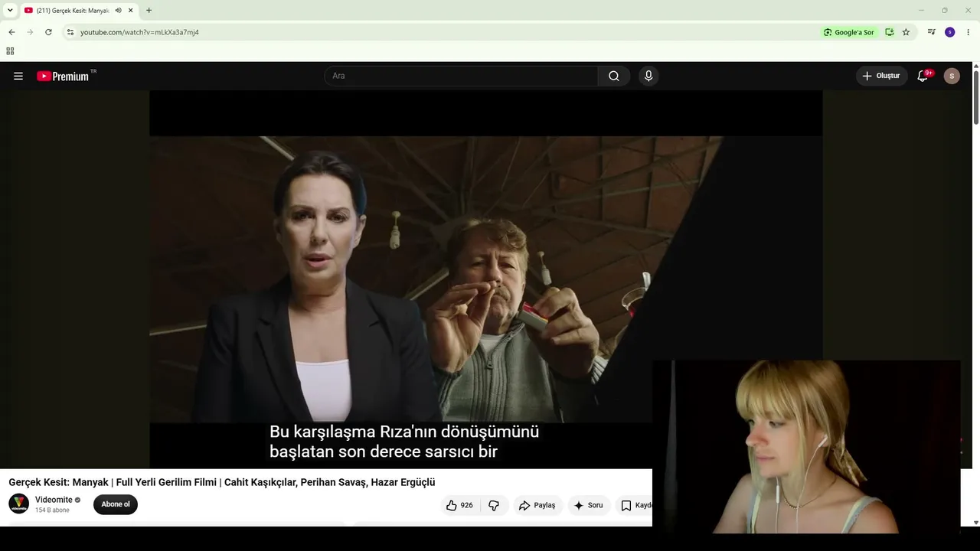980x551 pixels.
Task: Open the media controls icon in toolbar
Action: click(931, 32)
